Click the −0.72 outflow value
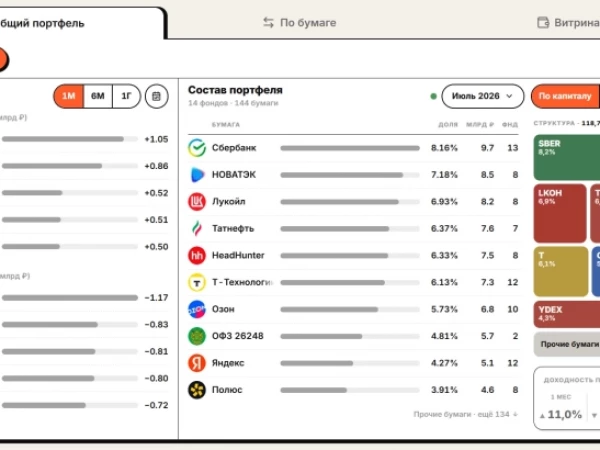 point(156,405)
